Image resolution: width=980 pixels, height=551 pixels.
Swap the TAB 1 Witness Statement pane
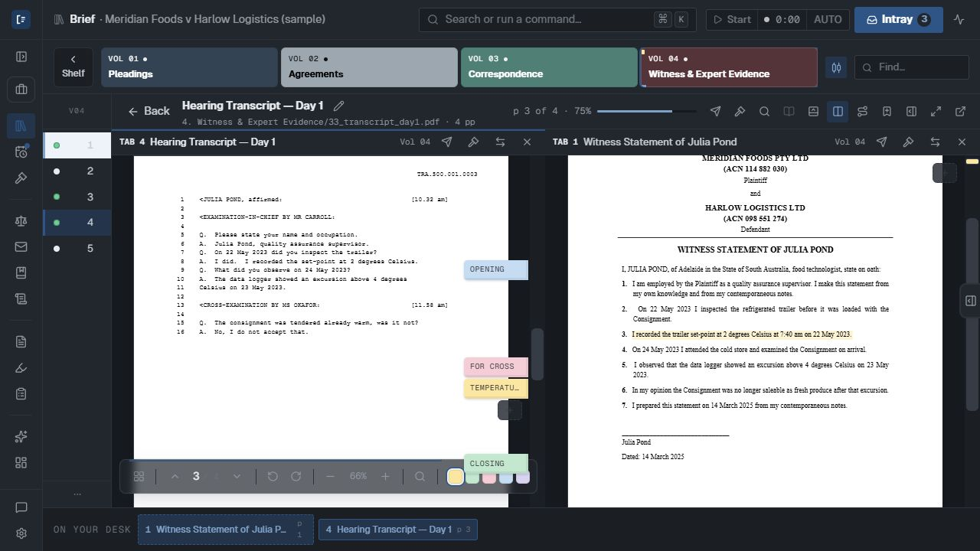[935, 142]
